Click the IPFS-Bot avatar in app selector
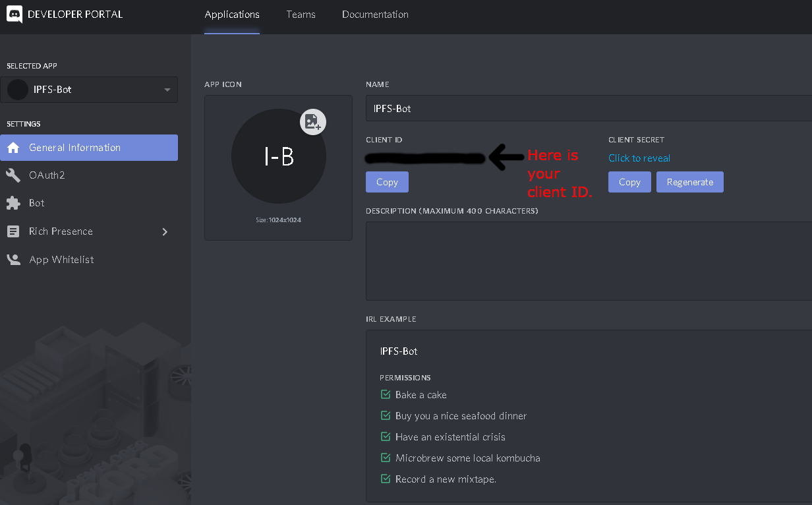The height and width of the screenshot is (505, 812). pyautogui.click(x=18, y=90)
